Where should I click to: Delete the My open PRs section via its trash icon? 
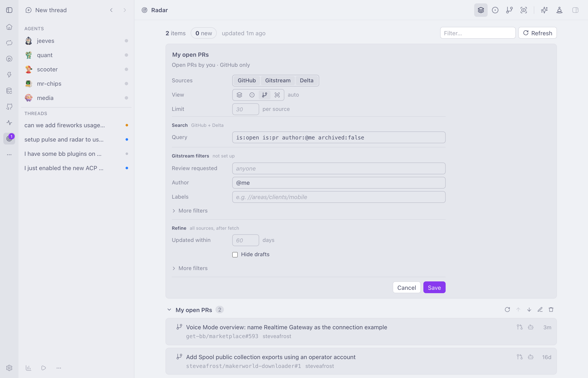551,310
